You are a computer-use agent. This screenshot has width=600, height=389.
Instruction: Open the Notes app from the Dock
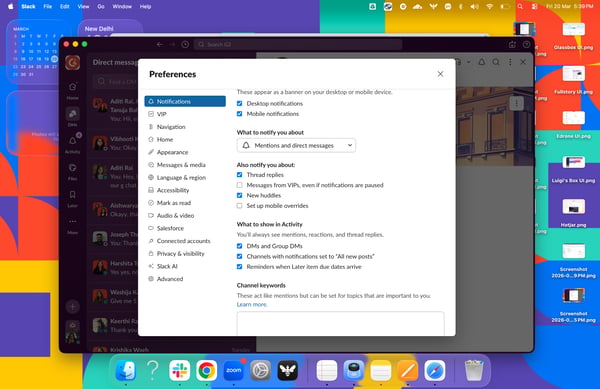point(381,370)
